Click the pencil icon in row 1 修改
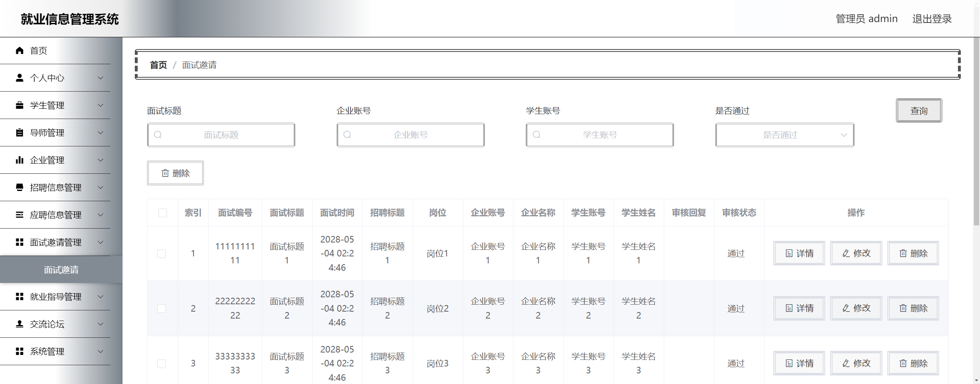 click(846, 254)
